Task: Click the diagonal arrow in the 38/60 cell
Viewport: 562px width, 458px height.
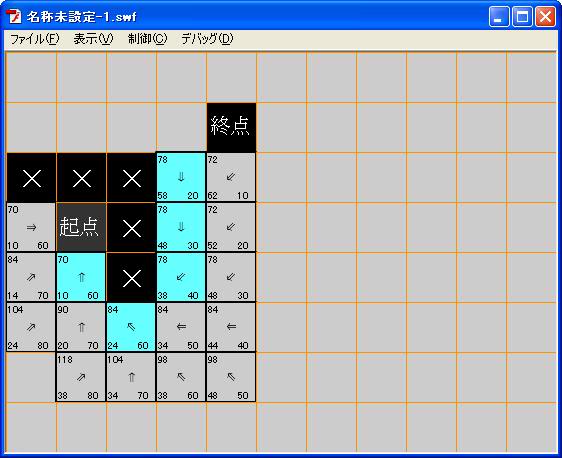Action: click(181, 376)
